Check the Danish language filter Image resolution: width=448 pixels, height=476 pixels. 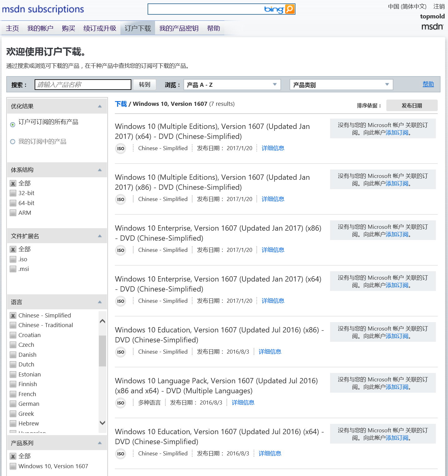click(x=13, y=355)
